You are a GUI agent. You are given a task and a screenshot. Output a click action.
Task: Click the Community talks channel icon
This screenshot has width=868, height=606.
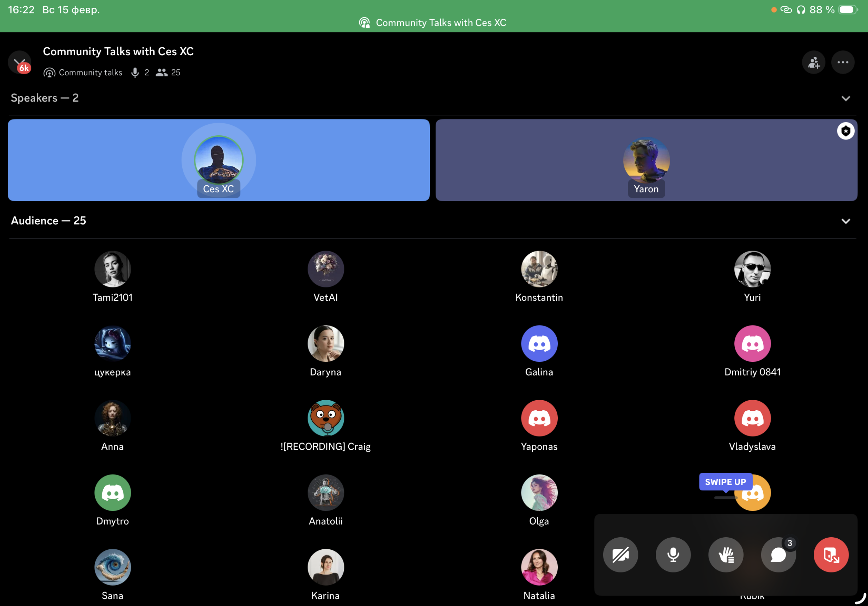click(49, 73)
